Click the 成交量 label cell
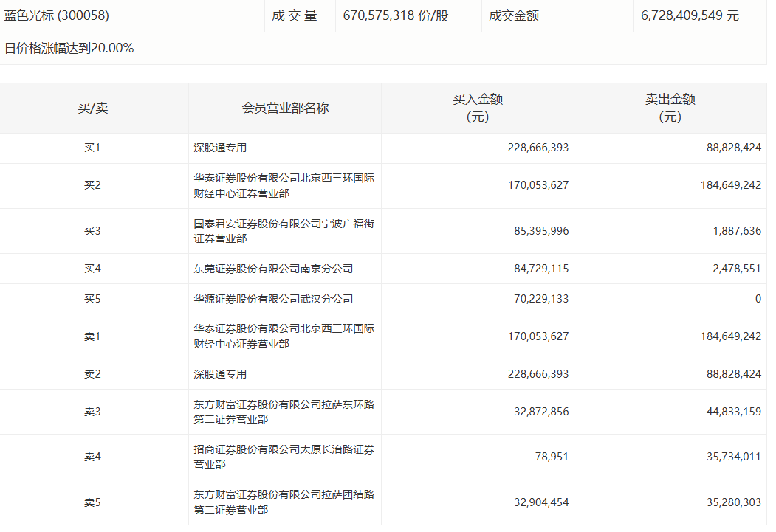 coord(294,15)
